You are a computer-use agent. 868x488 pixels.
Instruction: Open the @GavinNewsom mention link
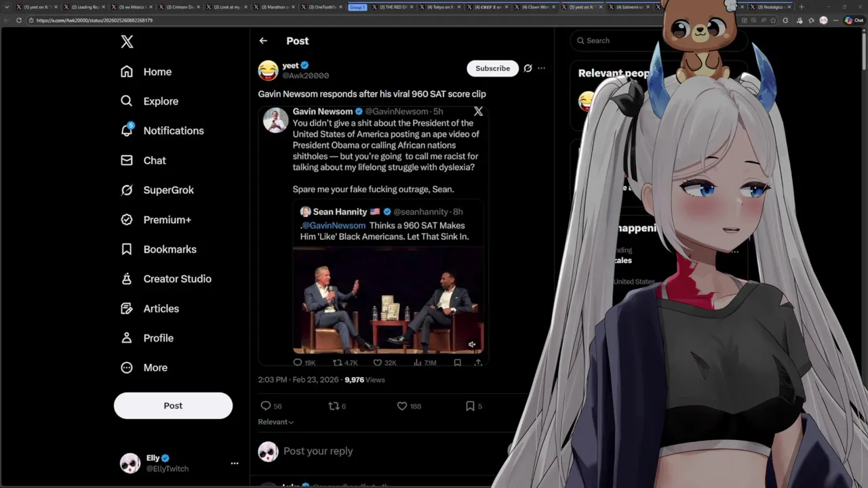333,225
